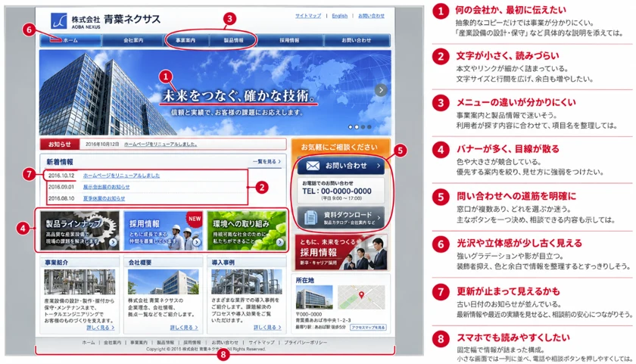Click arrow icon on 環境への取り組み banner
This screenshot has height=364, width=636.
[x=280, y=242]
